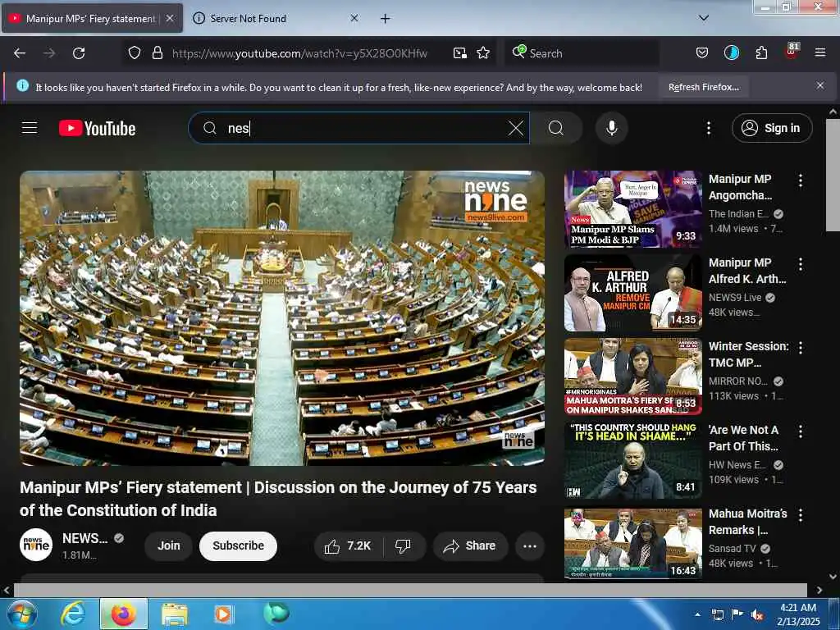List all tabs dropdown arrow
Viewport: 840px width, 630px height.
(703, 18)
